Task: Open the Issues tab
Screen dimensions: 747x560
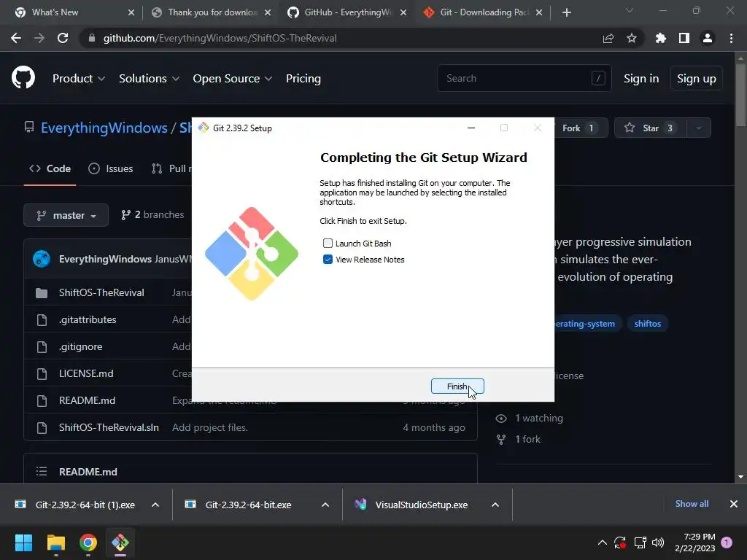Action: tap(111, 168)
